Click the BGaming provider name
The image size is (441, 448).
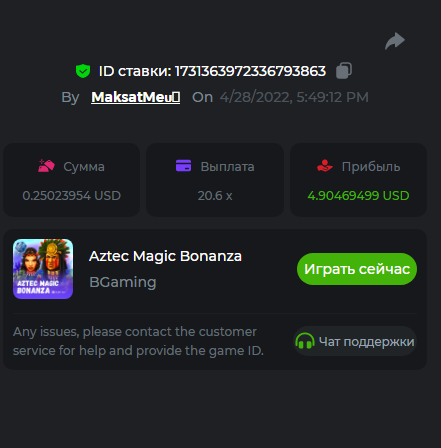(x=123, y=282)
